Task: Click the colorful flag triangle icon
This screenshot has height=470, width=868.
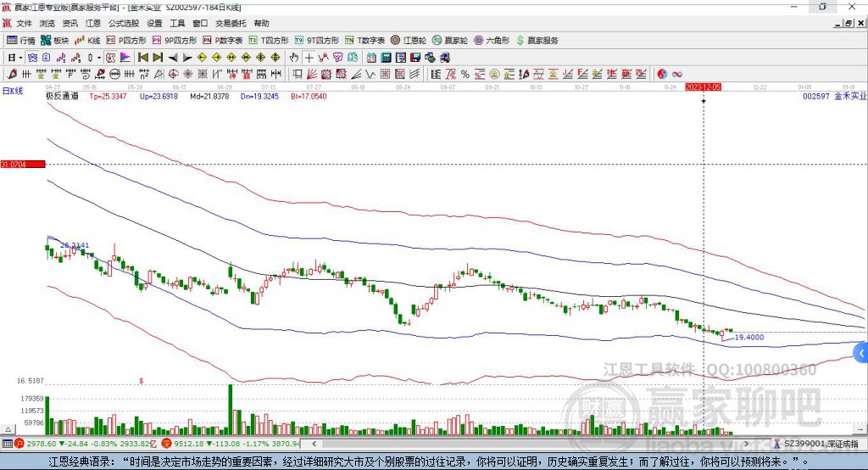Action: pos(125,58)
